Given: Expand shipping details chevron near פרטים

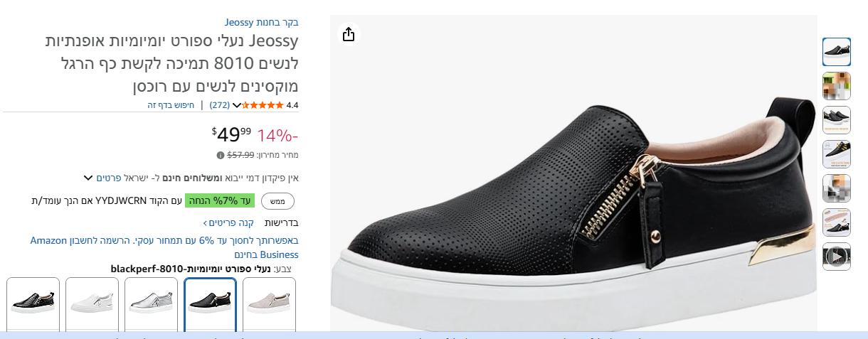Looking at the screenshot, I should [x=88, y=178].
